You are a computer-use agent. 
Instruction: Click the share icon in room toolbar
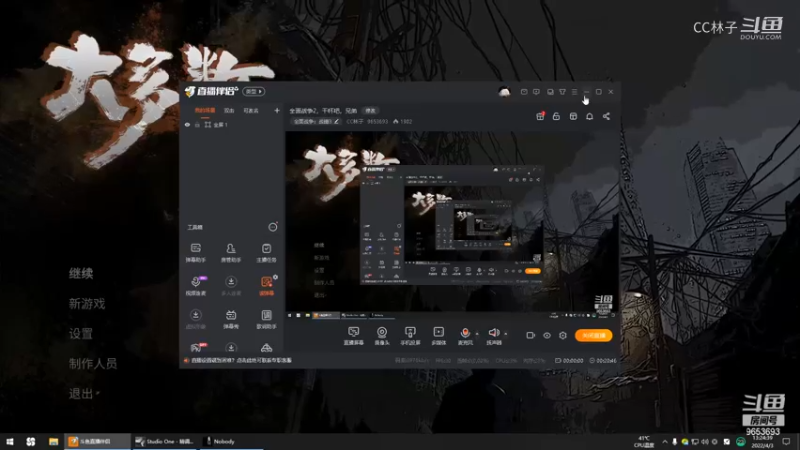(606, 116)
